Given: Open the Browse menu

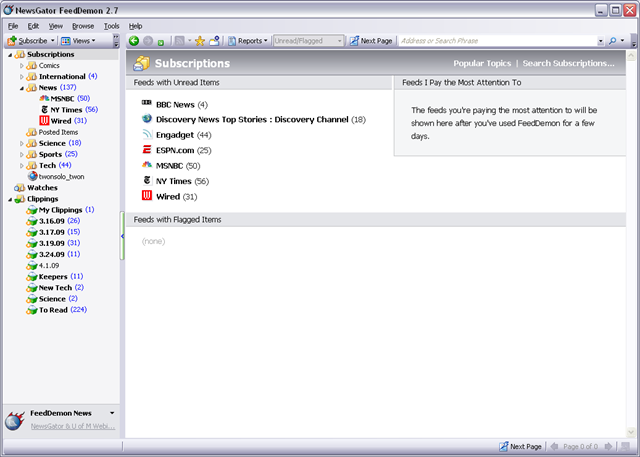Looking at the screenshot, I should [x=83, y=26].
